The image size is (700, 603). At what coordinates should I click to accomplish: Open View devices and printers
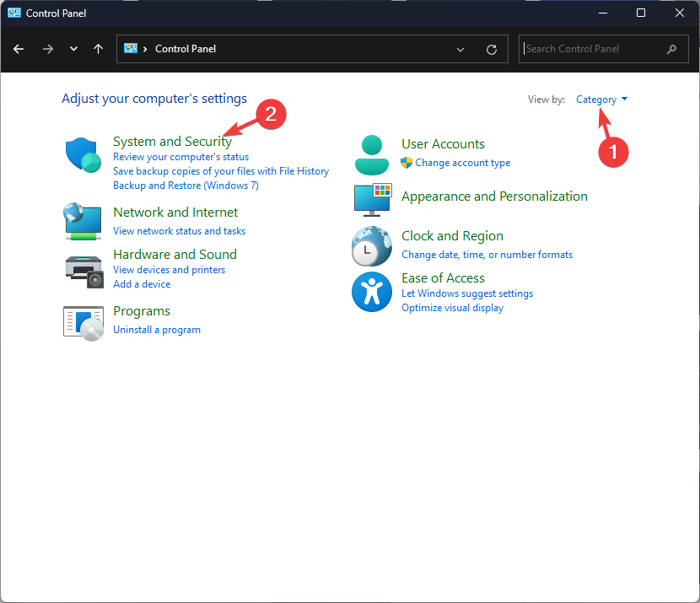tap(169, 270)
